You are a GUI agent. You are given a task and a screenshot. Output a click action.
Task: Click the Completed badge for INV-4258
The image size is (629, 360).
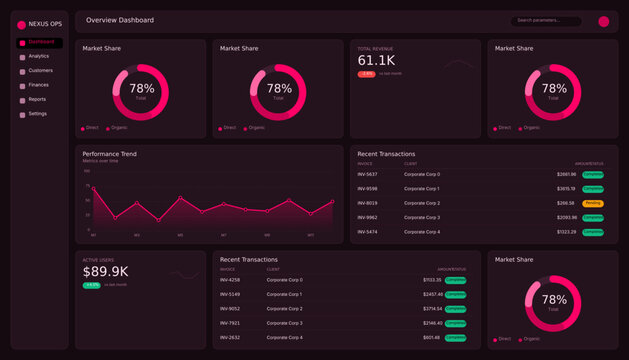point(455,280)
